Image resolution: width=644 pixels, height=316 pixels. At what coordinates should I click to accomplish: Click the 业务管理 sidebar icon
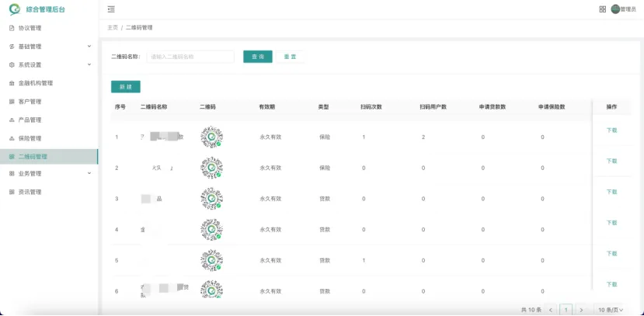(x=12, y=174)
